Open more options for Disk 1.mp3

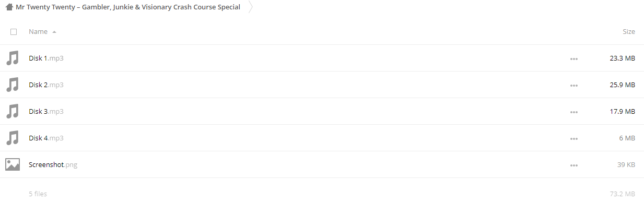(x=574, y=59)
